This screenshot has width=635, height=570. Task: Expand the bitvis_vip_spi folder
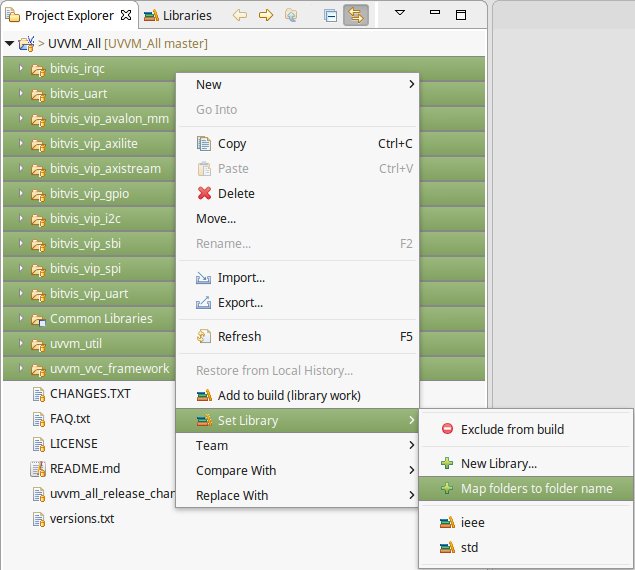click(x=21, y=269)
